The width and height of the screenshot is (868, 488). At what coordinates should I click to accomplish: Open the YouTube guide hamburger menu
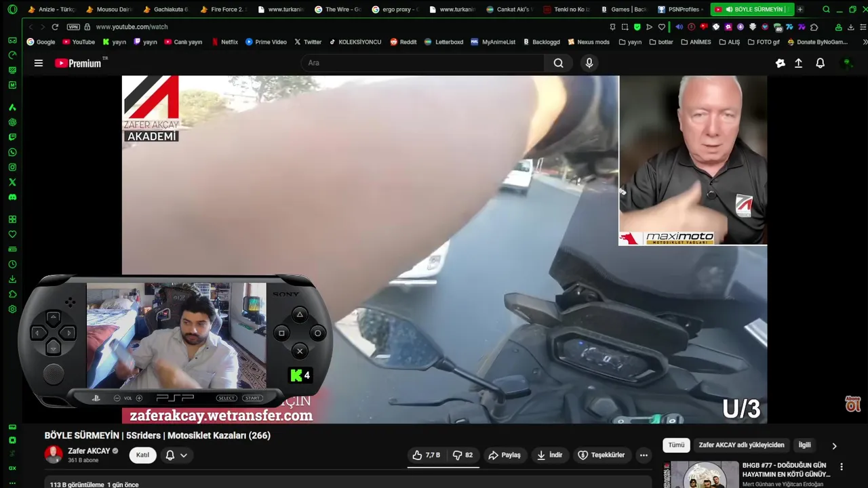click(39, 63)
